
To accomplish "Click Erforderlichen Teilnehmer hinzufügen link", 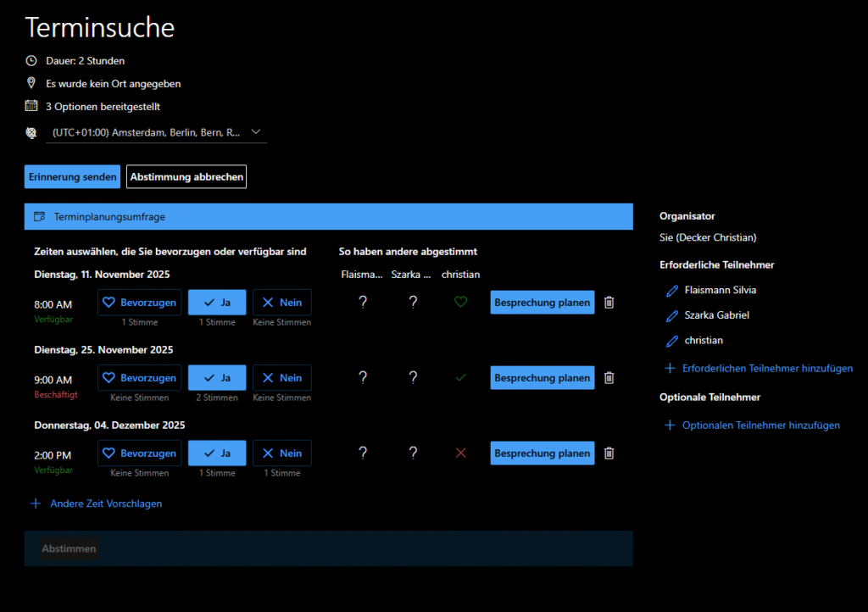I will [x=766, y=369].
